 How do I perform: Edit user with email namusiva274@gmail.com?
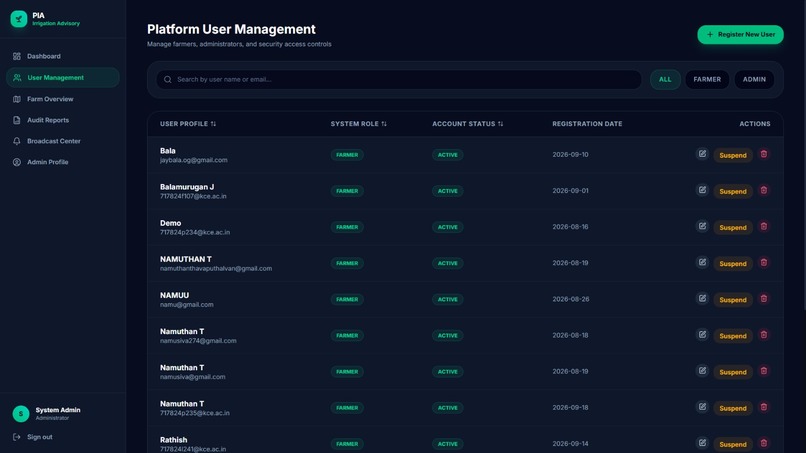pos(702,335)
